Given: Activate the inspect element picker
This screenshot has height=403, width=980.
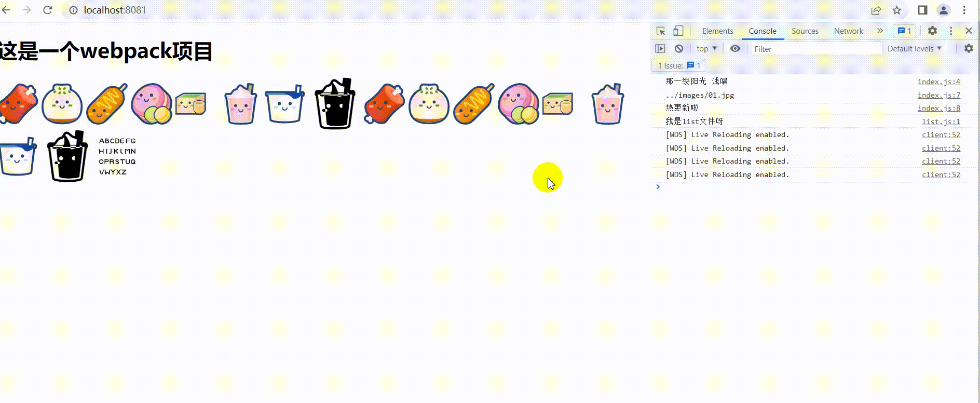Looking at the screenshot, I should pyautogui.click(x=661, y=31).
